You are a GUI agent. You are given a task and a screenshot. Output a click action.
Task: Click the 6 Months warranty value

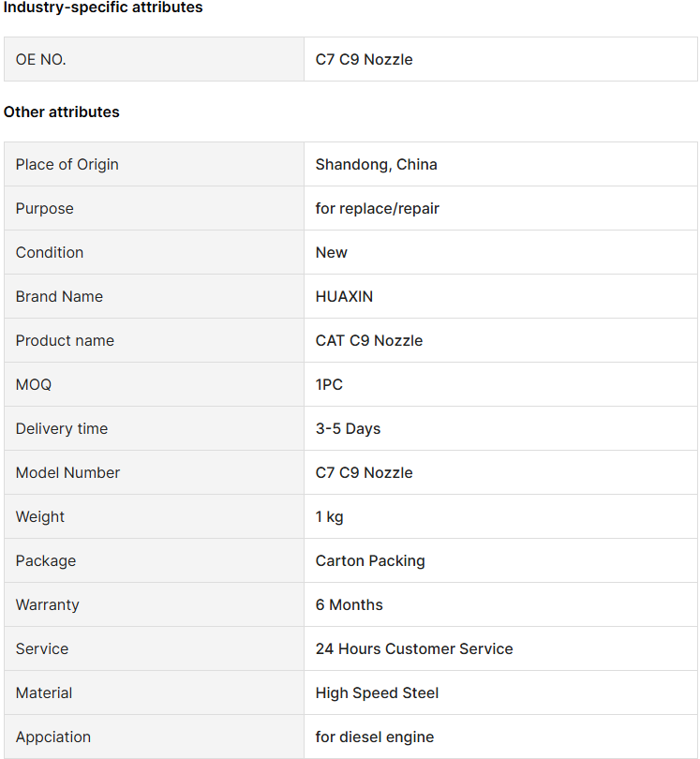(349, 605)
